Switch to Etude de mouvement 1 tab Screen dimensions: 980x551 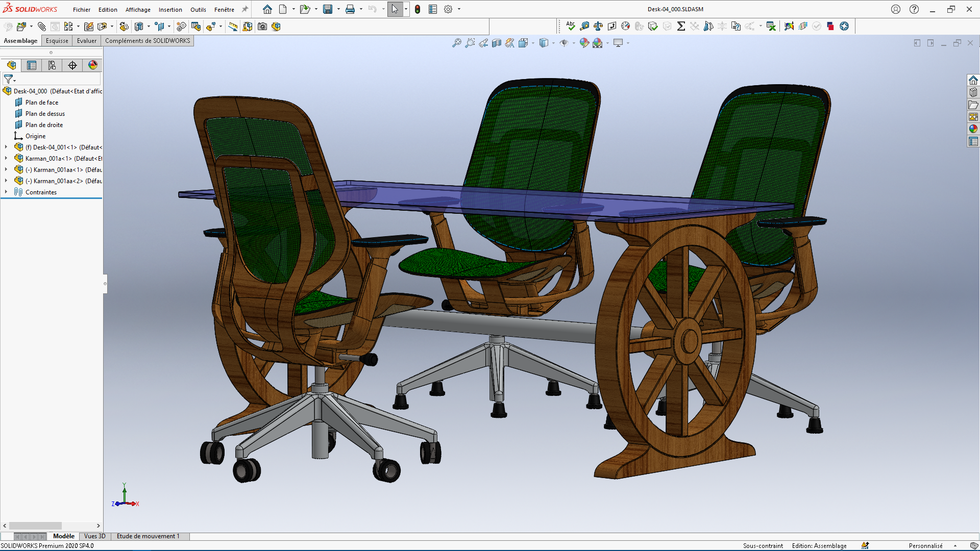coord(148,536)
